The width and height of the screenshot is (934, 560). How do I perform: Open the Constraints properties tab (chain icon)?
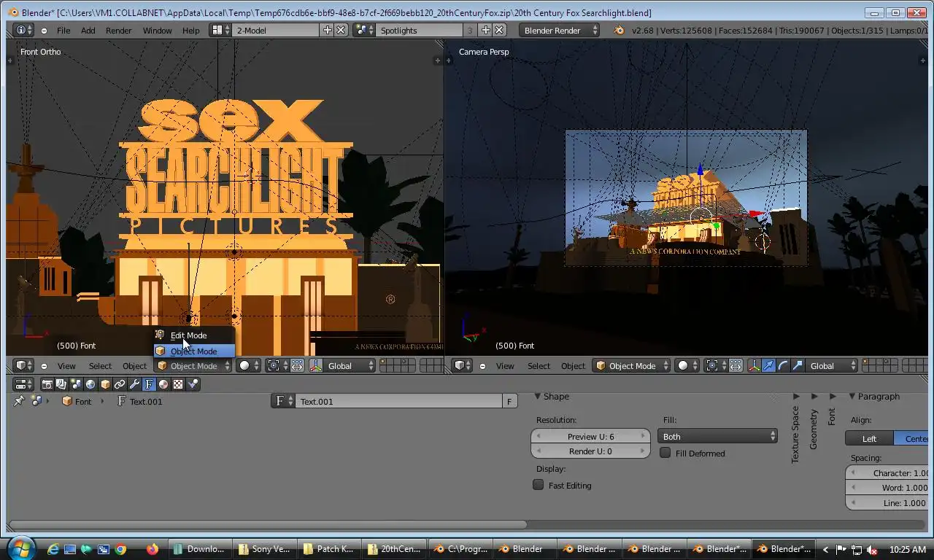(120, 384)
